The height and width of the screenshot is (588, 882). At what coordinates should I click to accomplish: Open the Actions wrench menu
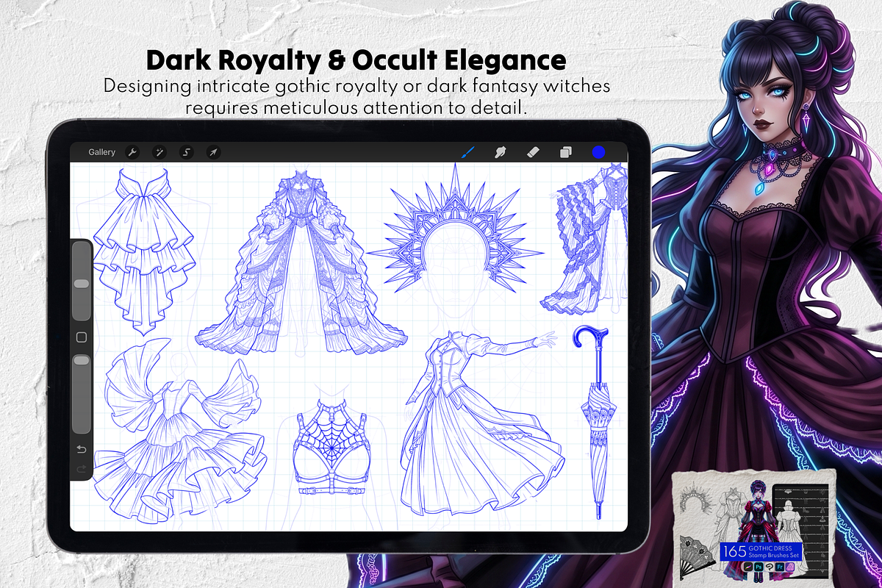pyautogui.click(x=132, y=152)
